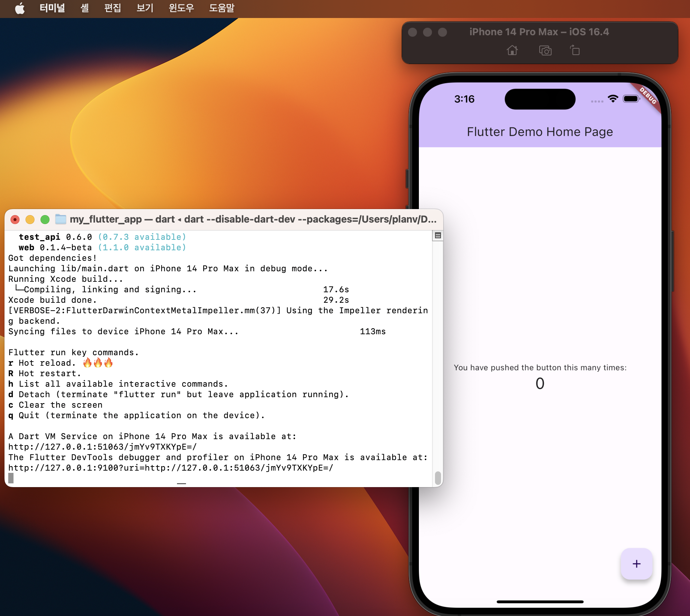Screen dimensions: 690x616
Task: Click the Wi-Fi icon in iPhone status bar
Action: tap(613, 99)
